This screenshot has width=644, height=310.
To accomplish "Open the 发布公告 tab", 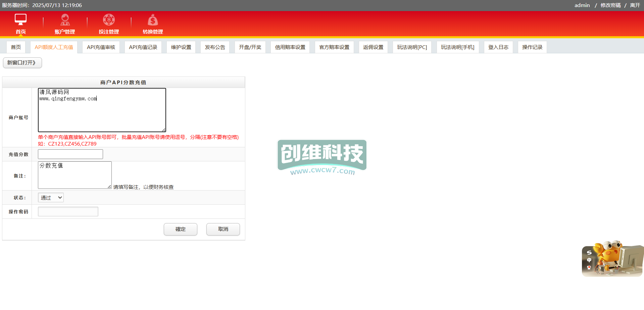I will (215, 47).
